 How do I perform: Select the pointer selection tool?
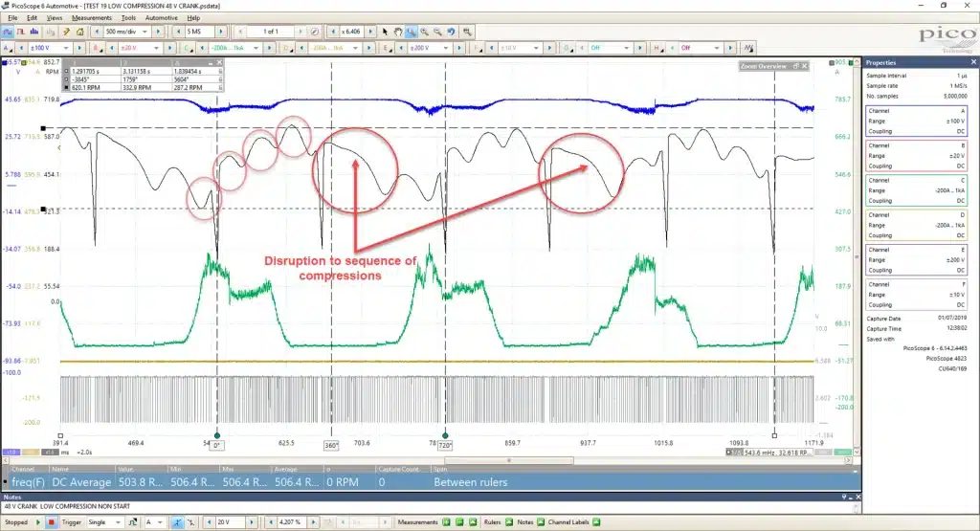point(385,32)
